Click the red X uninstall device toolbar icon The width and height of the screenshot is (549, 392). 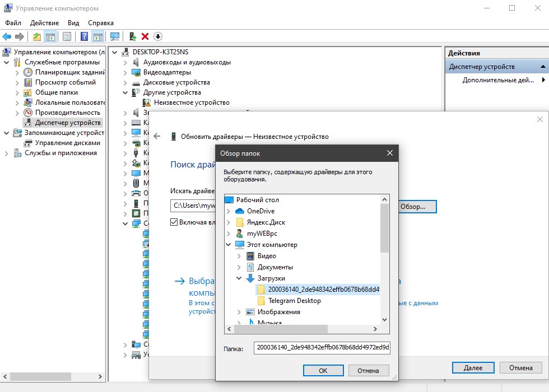(x=145, y=36)
